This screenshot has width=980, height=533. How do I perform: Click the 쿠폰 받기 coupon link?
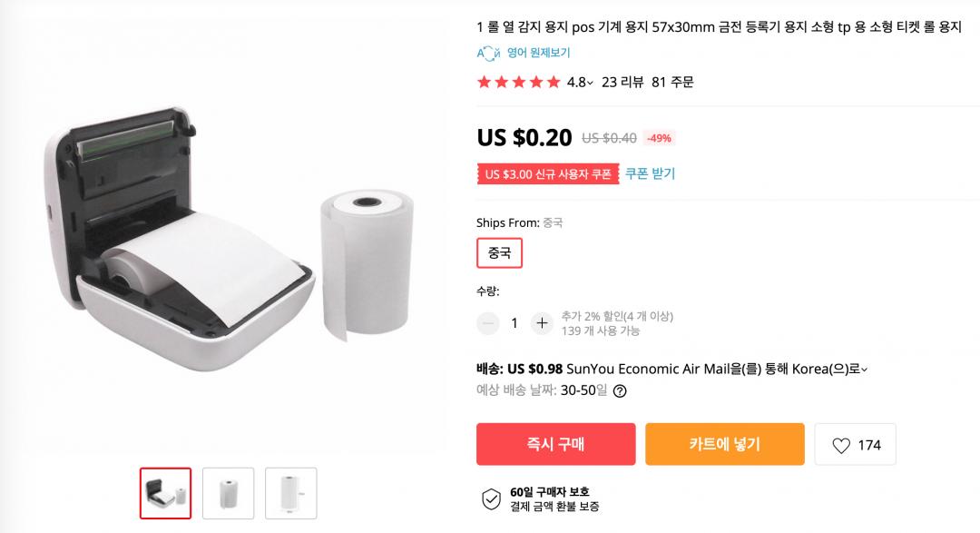coord(650,173)
